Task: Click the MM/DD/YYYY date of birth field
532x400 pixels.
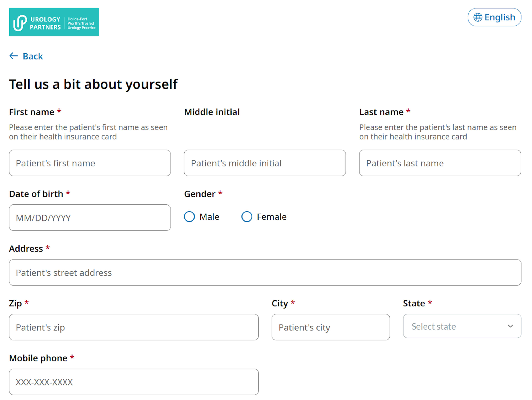Action: coord(90,218)
